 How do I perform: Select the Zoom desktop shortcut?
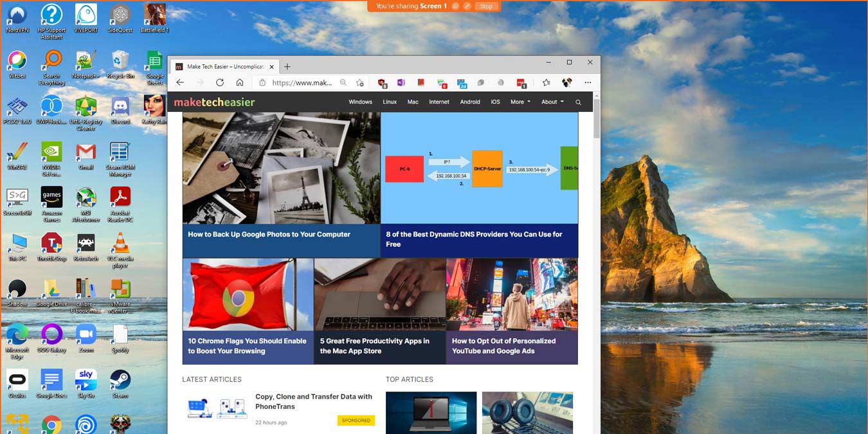(x=86, y=338)
